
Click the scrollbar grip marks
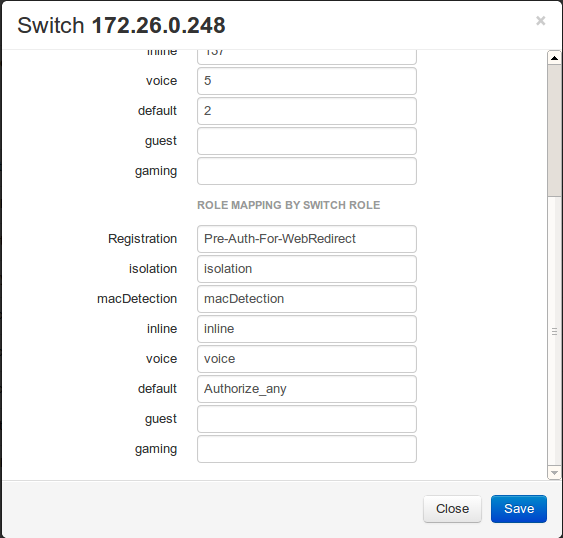[x=554, y=331]
